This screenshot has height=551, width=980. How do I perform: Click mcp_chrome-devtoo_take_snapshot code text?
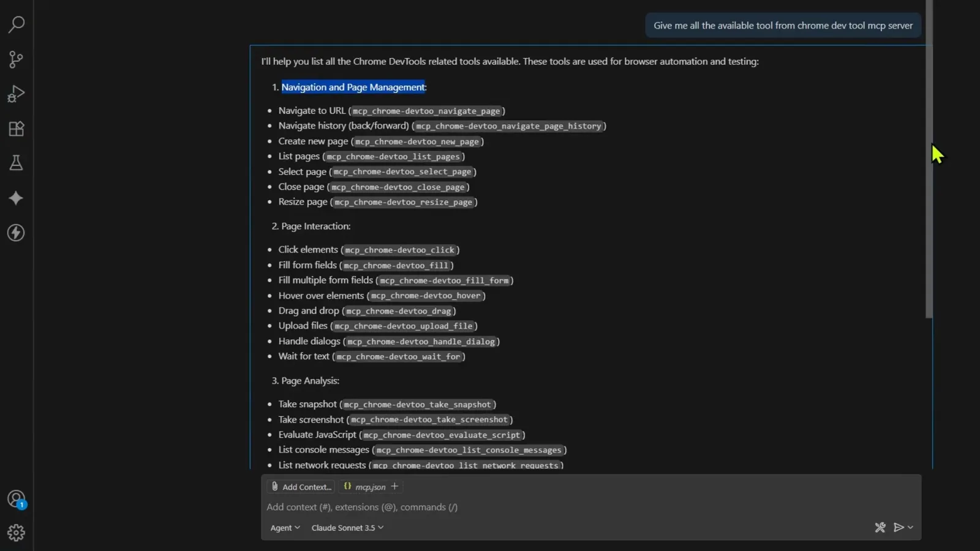(x=418, y=405)
